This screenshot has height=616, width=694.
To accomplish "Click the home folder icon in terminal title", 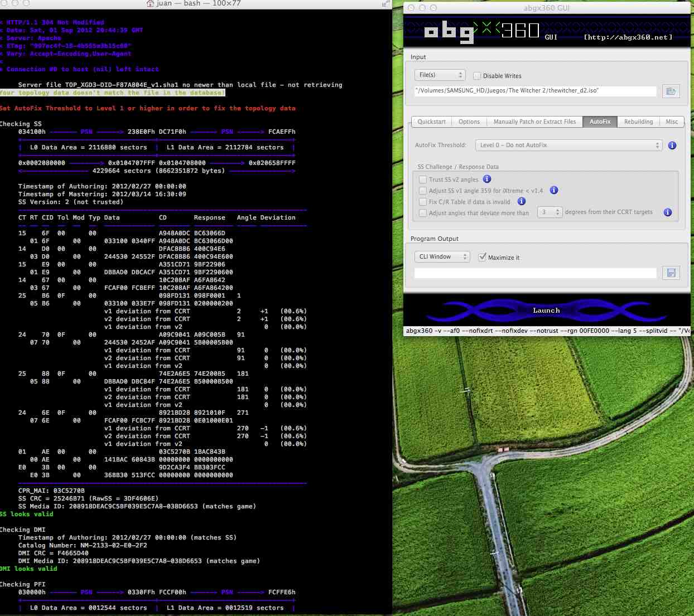I will pyautogui.click(x=150, y=4).
